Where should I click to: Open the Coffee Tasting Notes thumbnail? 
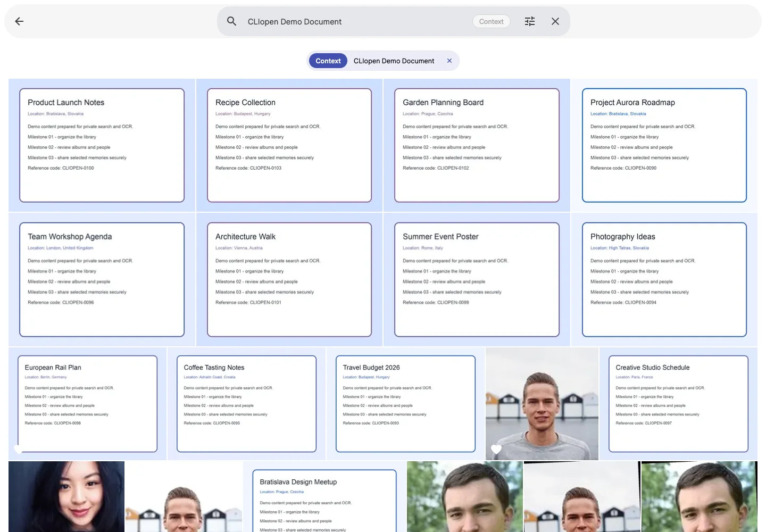click(x=246, y=404)
